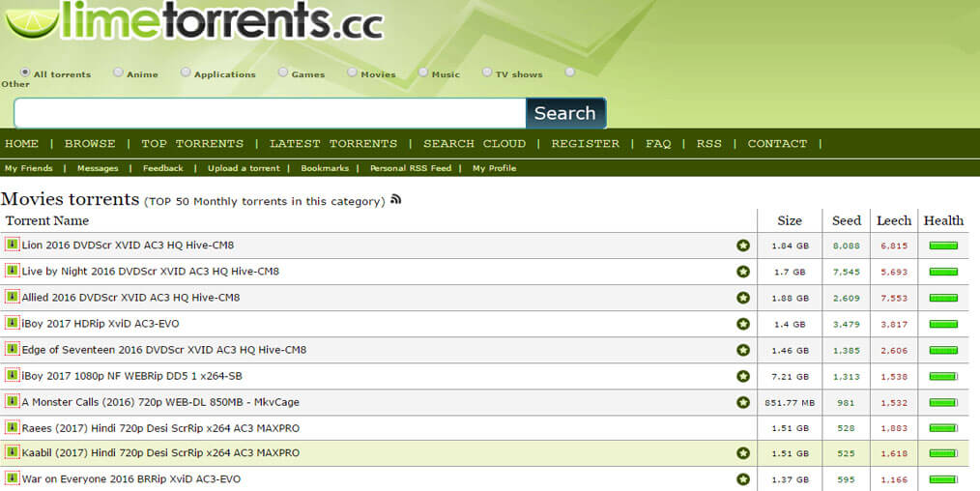Click the Leech column header
Image resolution: width=980 pixels, height=491 pixels.
[894, 220]
